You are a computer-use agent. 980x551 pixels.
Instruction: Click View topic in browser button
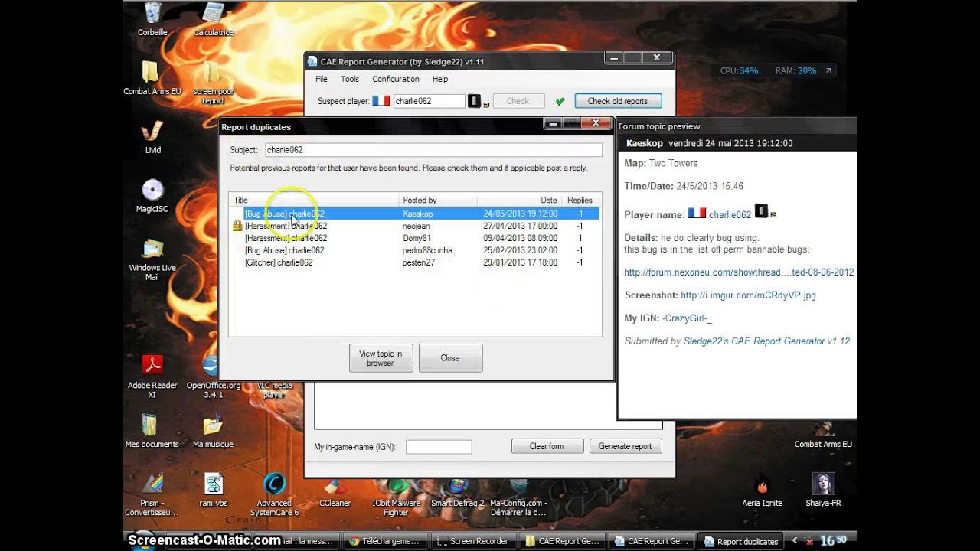pos(381,358)
